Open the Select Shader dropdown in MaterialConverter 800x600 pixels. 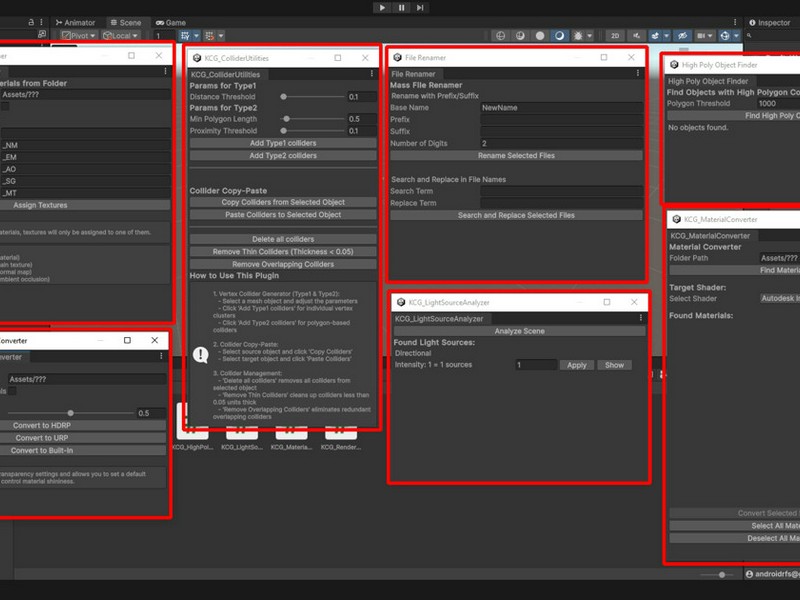tap(780, 298)
